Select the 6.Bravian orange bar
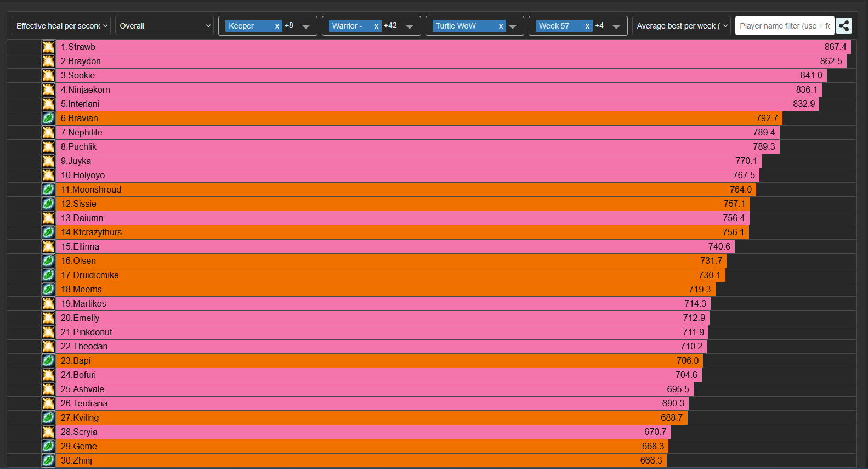The height and width of the screenshot is (469, 868). pos(419,118)
